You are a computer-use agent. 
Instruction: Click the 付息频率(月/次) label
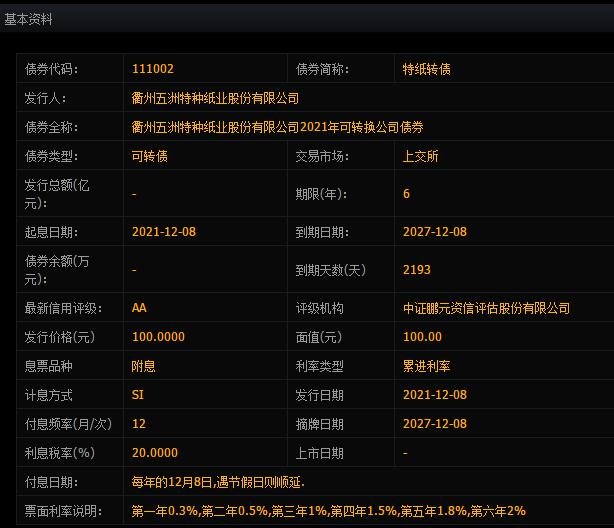point(68,424)
